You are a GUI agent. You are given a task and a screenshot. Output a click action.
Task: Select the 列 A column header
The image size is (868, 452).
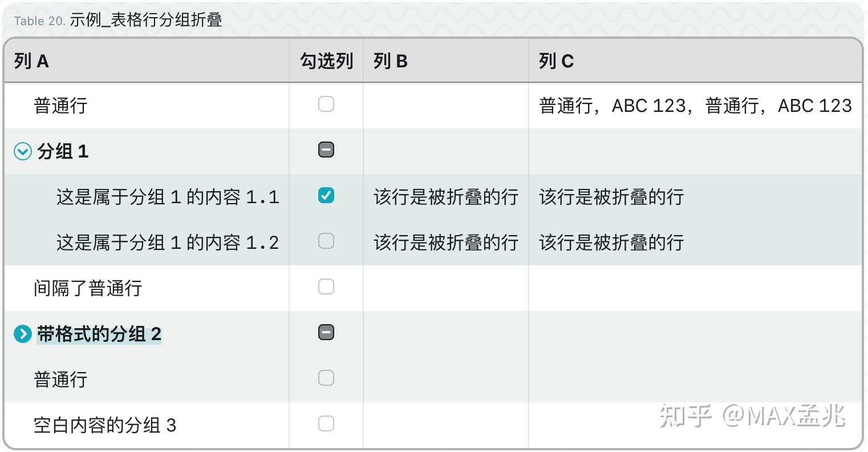click(147, 61)
